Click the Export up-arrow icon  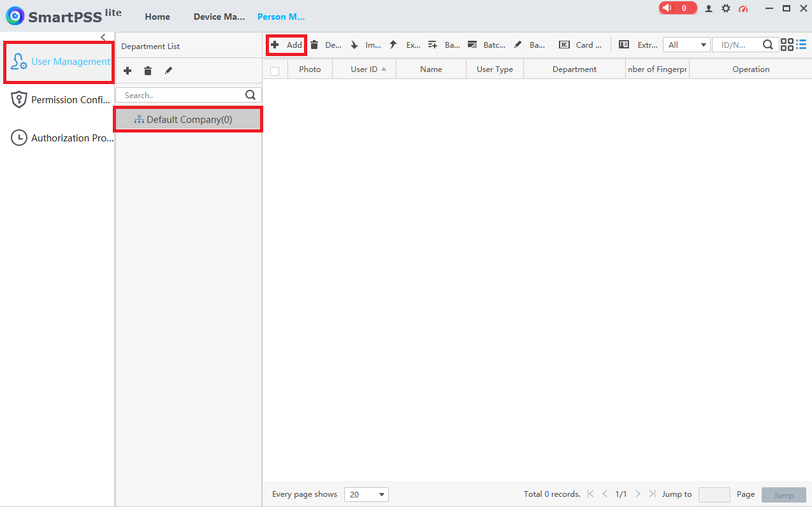click(x=393, y=45)
